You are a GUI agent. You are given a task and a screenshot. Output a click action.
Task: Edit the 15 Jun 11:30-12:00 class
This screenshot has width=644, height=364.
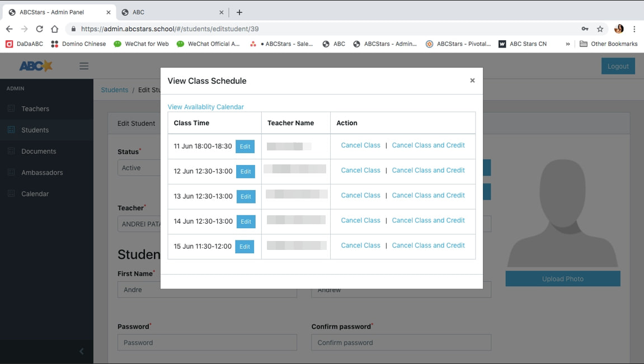[x=245, y=247]
